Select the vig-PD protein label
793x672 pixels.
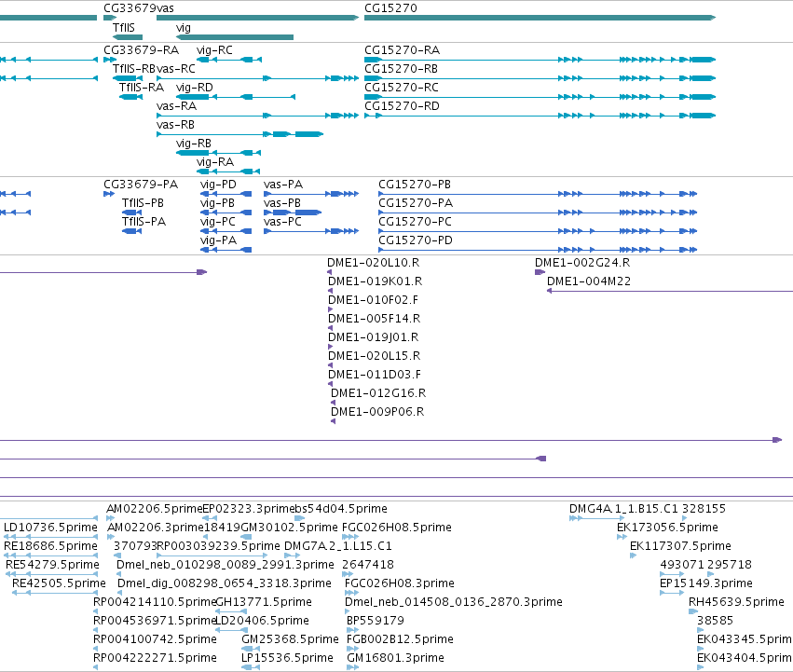[x=218, y=185]
